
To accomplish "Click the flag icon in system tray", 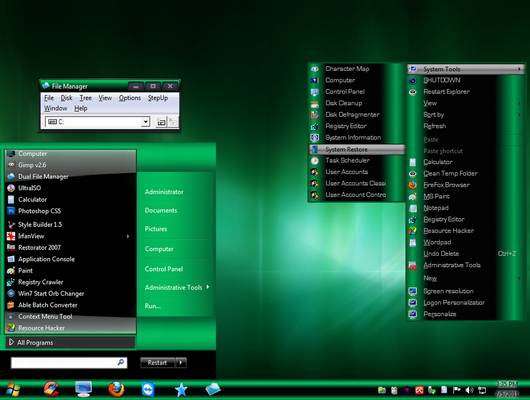I will 457,391.
